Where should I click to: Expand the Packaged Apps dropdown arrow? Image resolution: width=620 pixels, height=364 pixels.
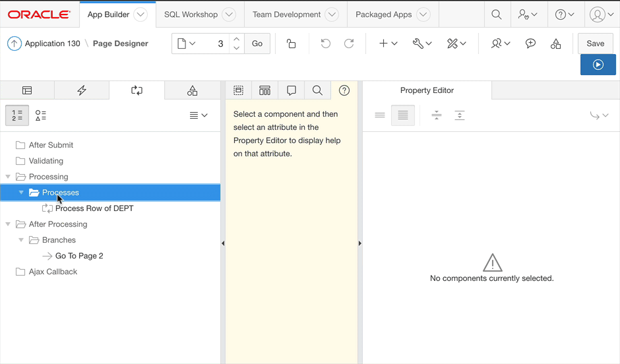[x=423, y=15]
